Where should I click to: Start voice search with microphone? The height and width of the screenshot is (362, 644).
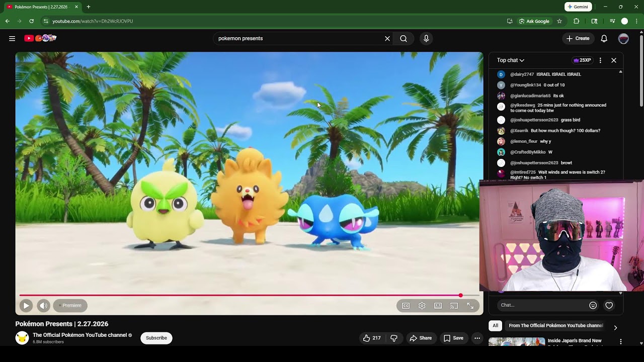point(426,38)
